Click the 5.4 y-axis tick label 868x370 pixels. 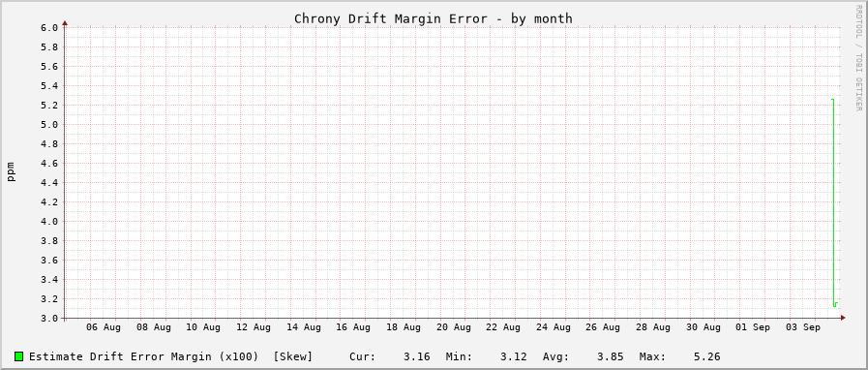coord(49,86)
